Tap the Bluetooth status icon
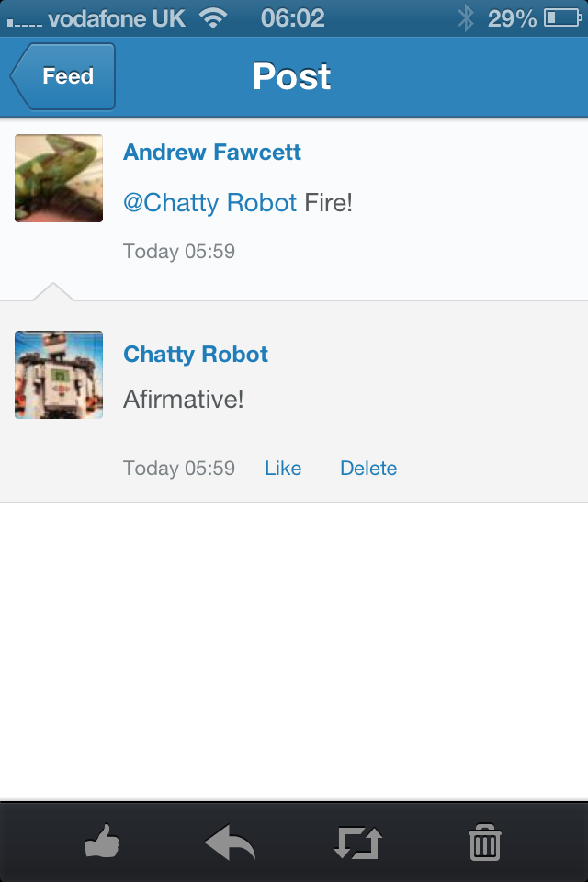 (x=466, y=17)
